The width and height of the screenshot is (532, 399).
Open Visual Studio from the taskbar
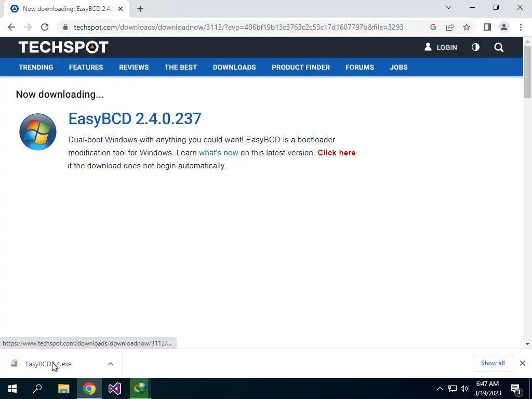tap(115, 389)
